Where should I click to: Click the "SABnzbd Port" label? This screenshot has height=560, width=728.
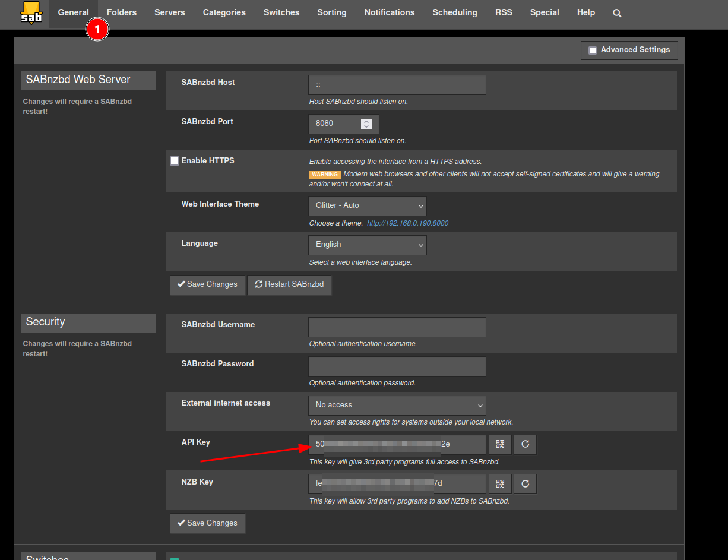(207, 122)
